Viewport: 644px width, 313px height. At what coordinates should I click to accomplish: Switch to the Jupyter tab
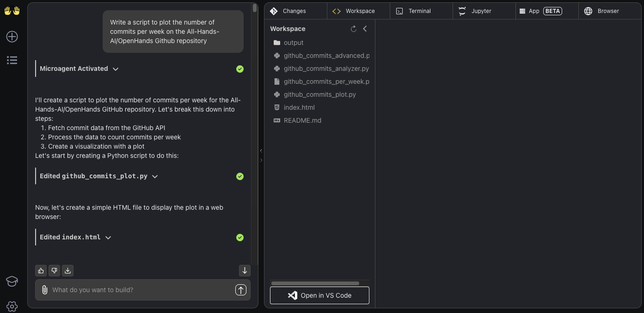coord(481,11)
